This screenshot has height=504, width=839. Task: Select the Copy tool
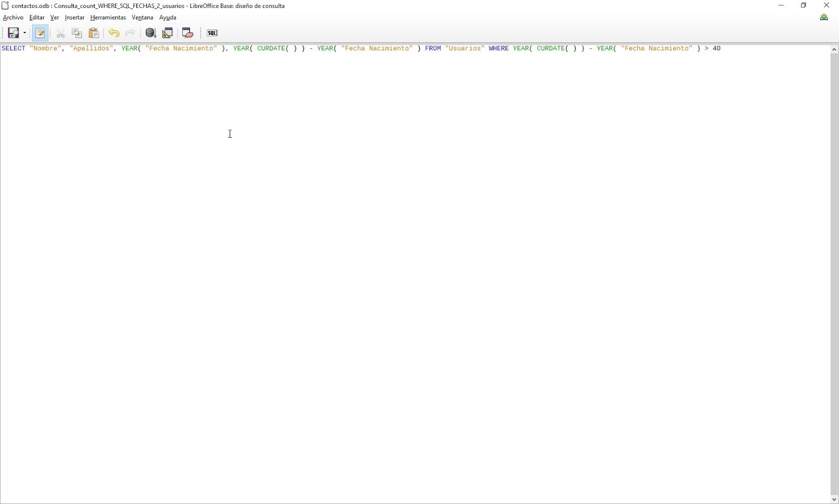coord(77,33)
